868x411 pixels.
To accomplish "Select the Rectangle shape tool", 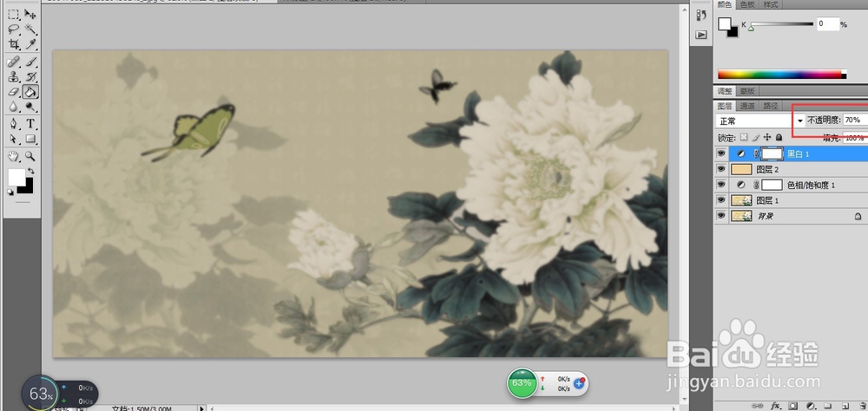I will tap(30, 138).
